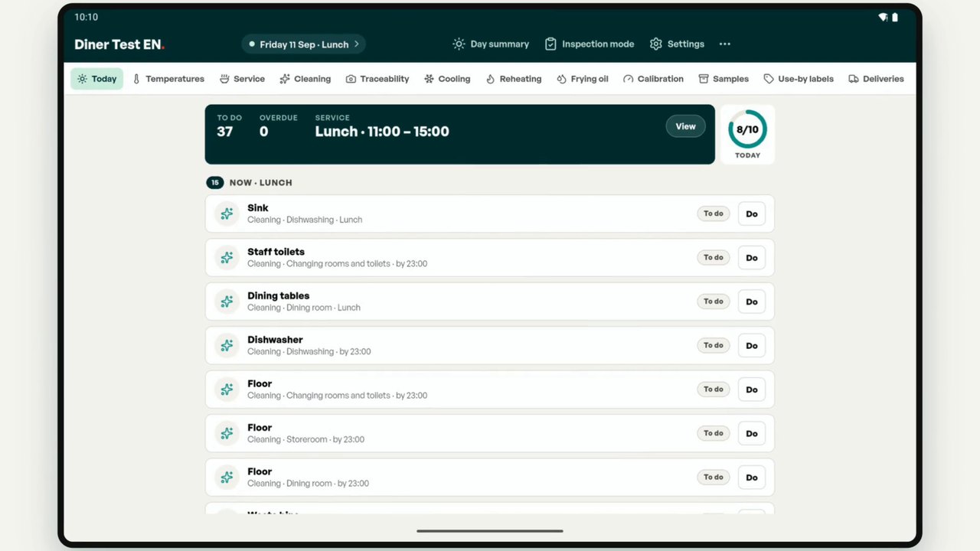Click the To do count 37
Image resolution: width=980 pixels, height=551 pixels.
tap(225, 132)
